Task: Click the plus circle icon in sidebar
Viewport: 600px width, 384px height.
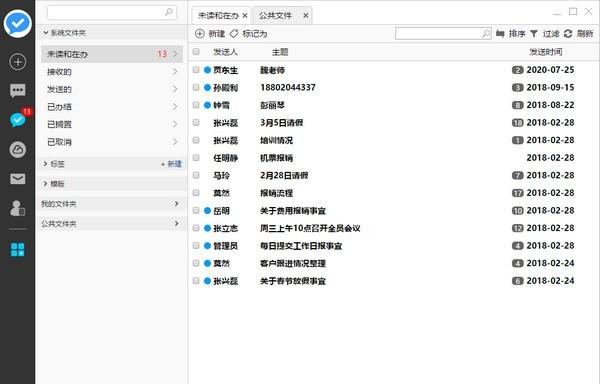Action: click(x=18, y=62)
